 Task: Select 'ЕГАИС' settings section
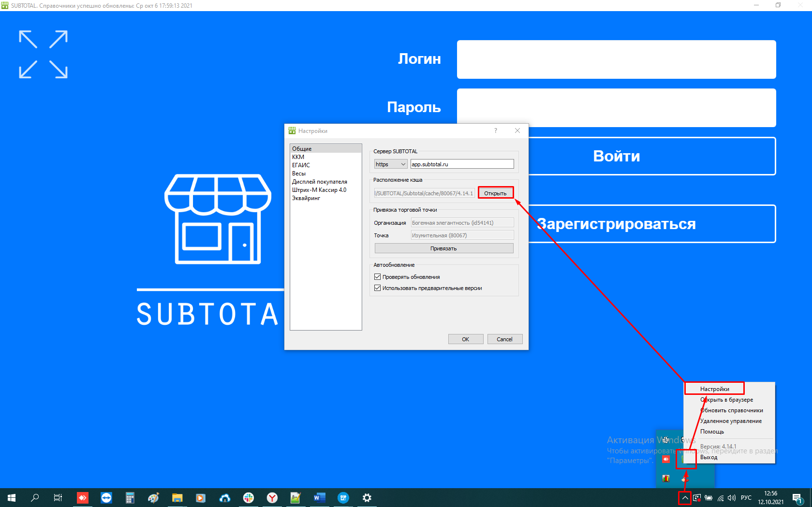325,165
